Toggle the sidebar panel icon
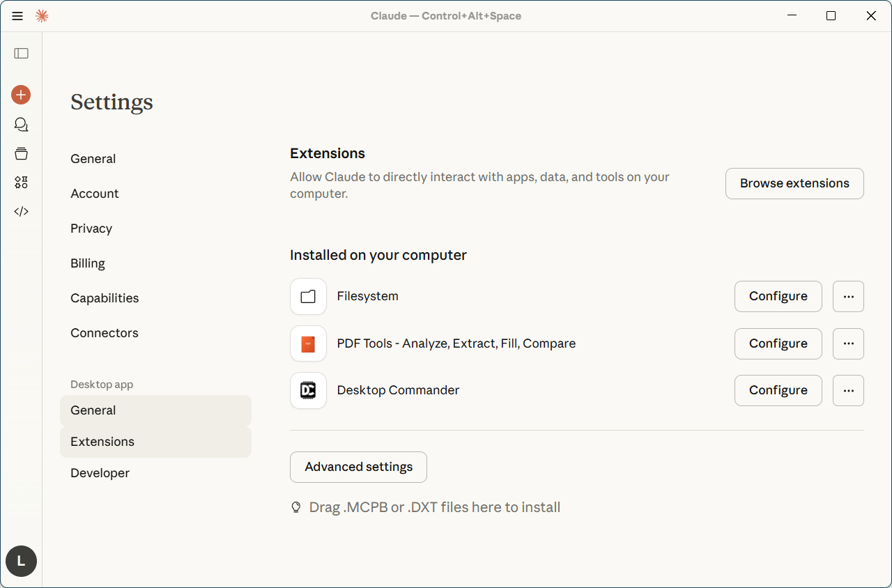Image resolution: width=892 pixels, height=588 pixels. tap(21, 54)
